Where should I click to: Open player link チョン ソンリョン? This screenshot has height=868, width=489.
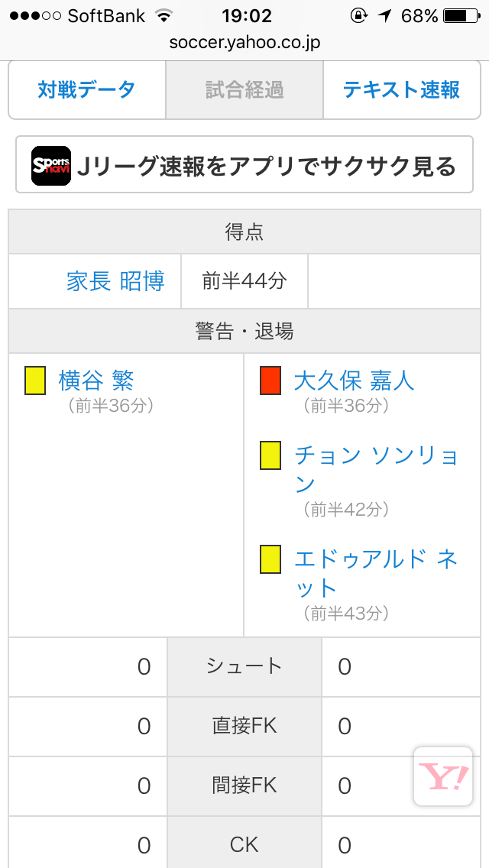(x=376, y=469)
